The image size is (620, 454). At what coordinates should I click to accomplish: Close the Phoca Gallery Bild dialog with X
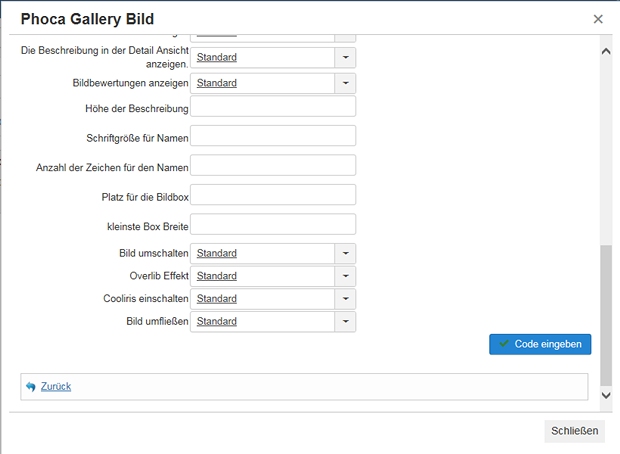coord(598,19)
